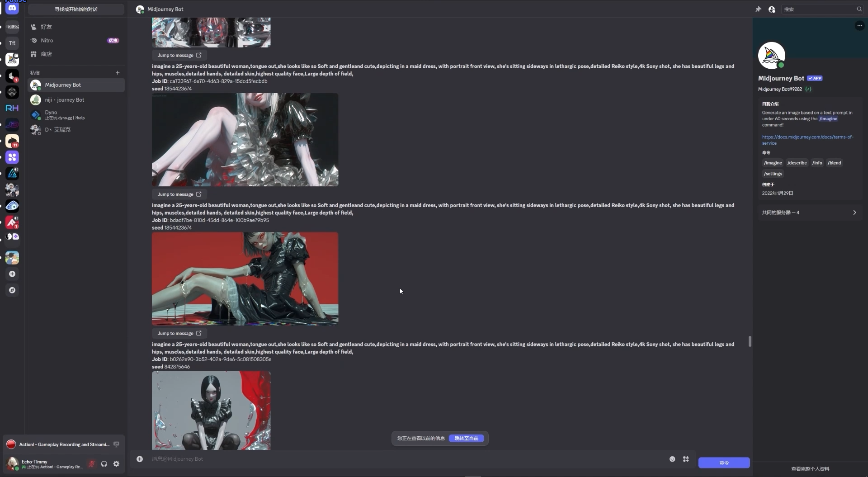
Task: Open the Midjourney sailboat server icon
Action: pos(12,59)
